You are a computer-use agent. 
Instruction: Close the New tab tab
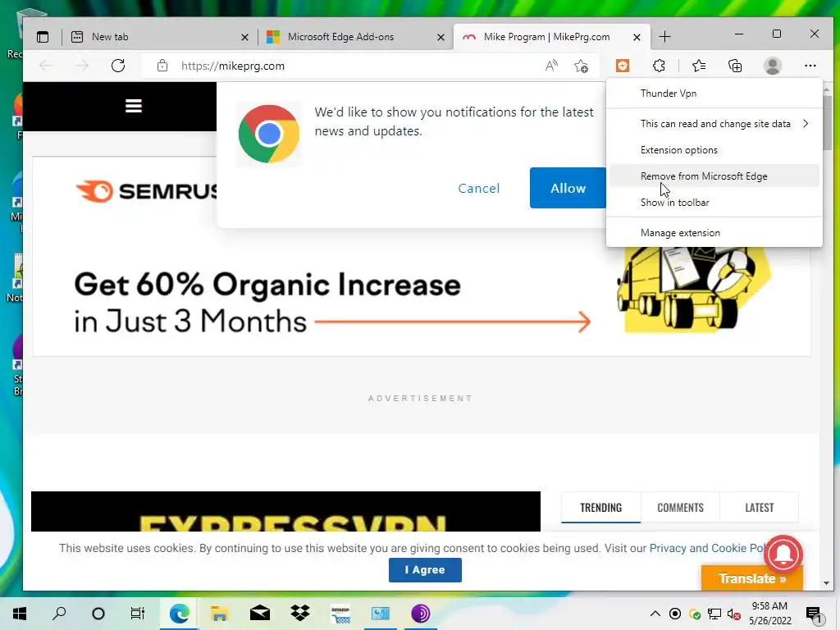(244, 37)
